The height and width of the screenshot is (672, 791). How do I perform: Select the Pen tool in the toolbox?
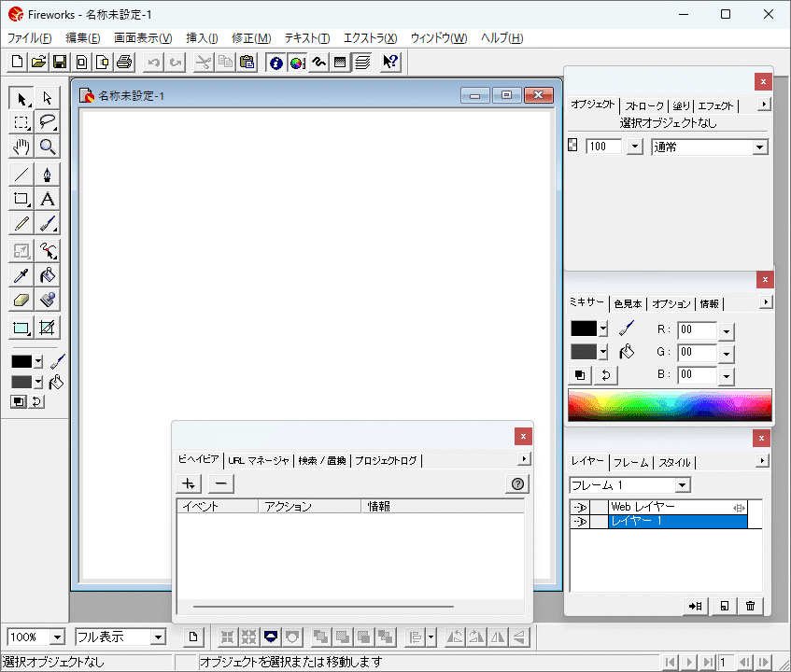point(47,174)
